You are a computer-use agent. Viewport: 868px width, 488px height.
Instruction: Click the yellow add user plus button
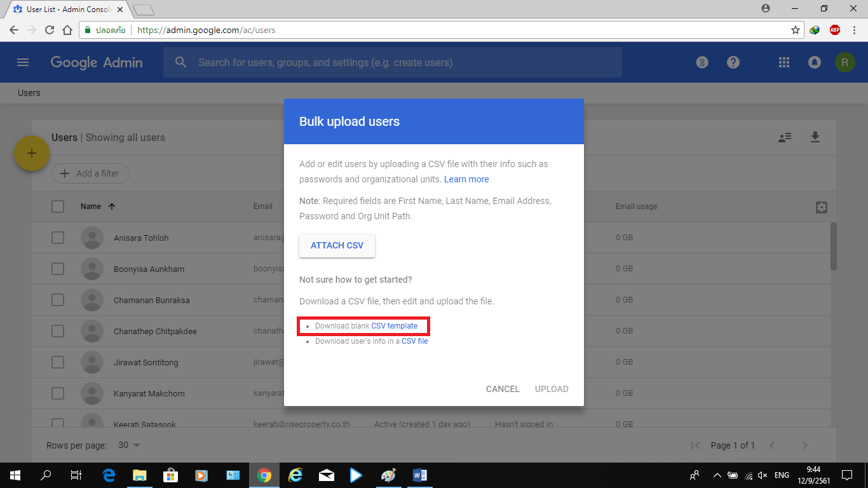pos(32,153)
